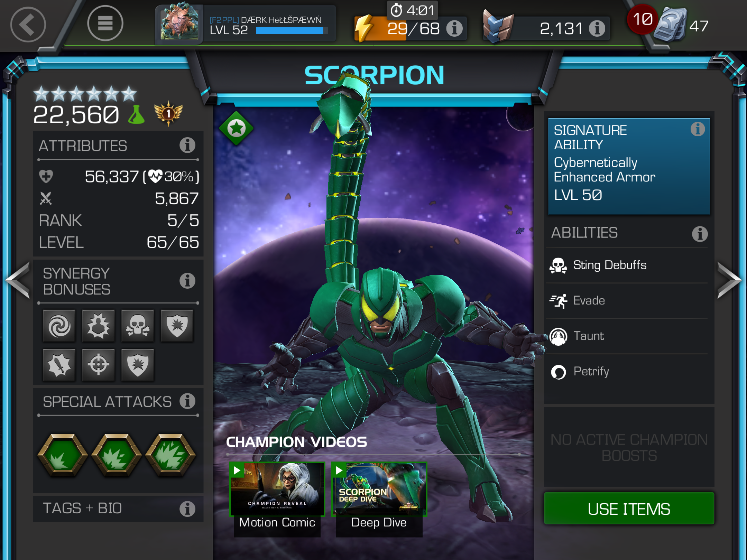This screenshot has height=560, width=747.
Task: Show the next champion with right arrow
Action: [729, 280]
